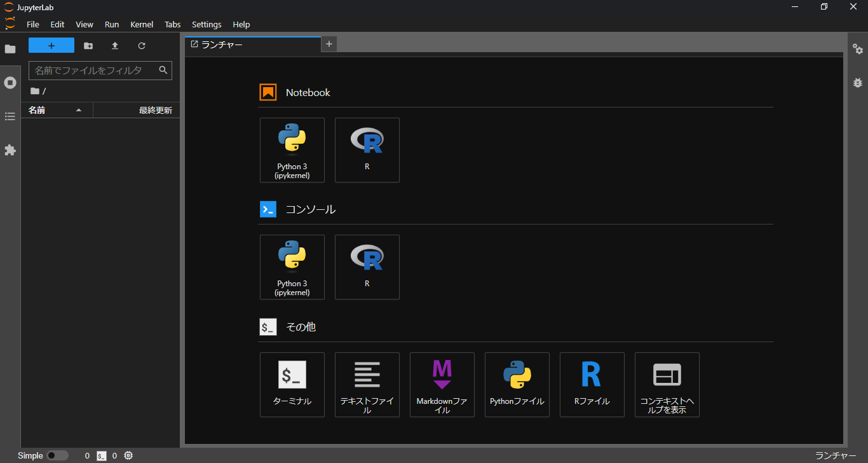Start an R console
This screenshot has width=868, height=463.
point(367,267)
